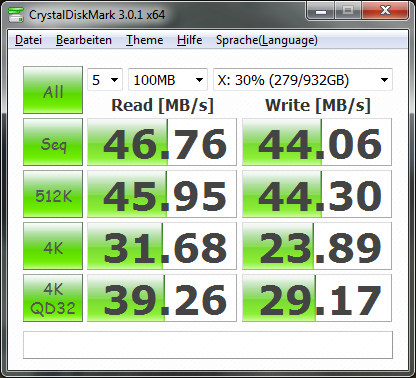
Task: Click the 4K QD32 write result 29.17
Action: point(317,298)
